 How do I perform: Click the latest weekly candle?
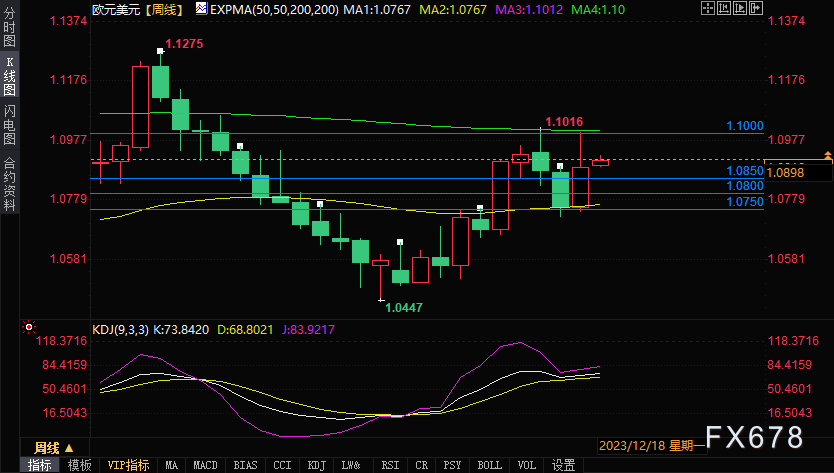pyautogui.click(x=601, y=162)
